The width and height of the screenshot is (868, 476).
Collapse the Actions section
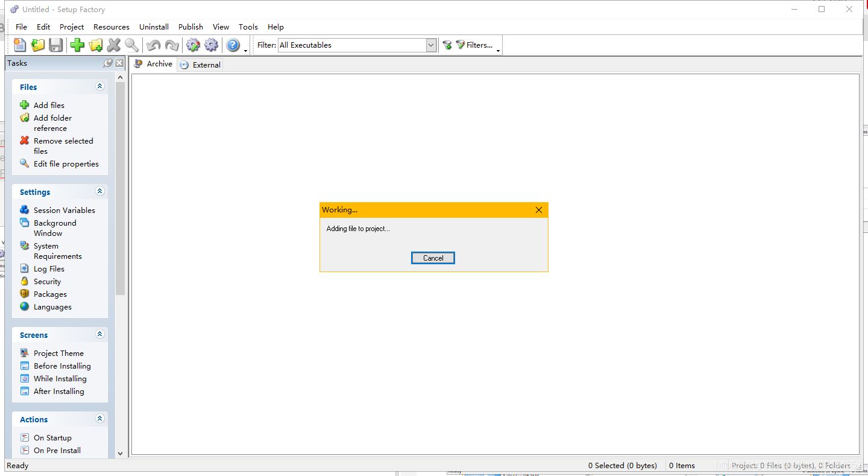(x=100, y=419)
